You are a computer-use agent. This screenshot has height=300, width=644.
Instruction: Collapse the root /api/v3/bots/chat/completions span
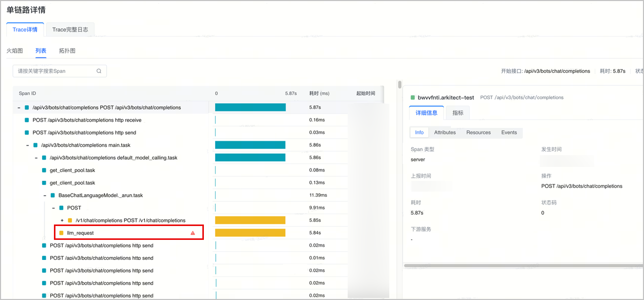pos(19,108)
